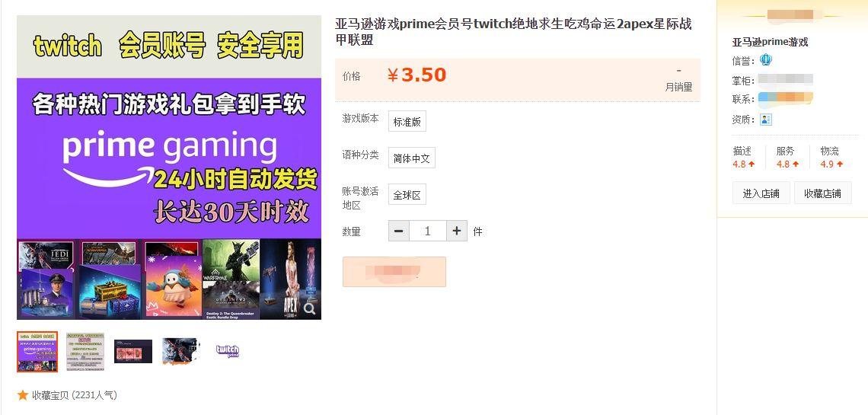Select the dark screenshot third thumbnail
The width and height of the screenshot is (868, 415).
(132, 351)
